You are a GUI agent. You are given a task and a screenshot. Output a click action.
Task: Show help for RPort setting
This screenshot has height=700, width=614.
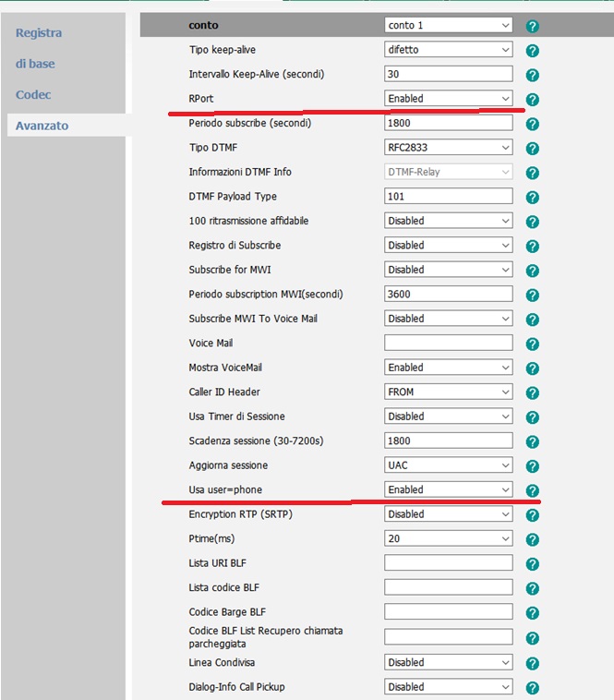coord(532,100)
